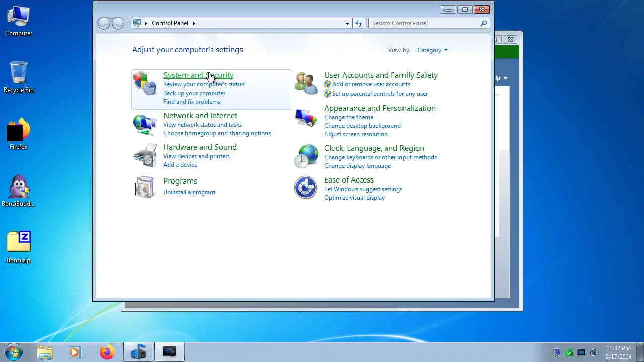
Task: Click Change keyboards or other input methods
Action: 380,157
